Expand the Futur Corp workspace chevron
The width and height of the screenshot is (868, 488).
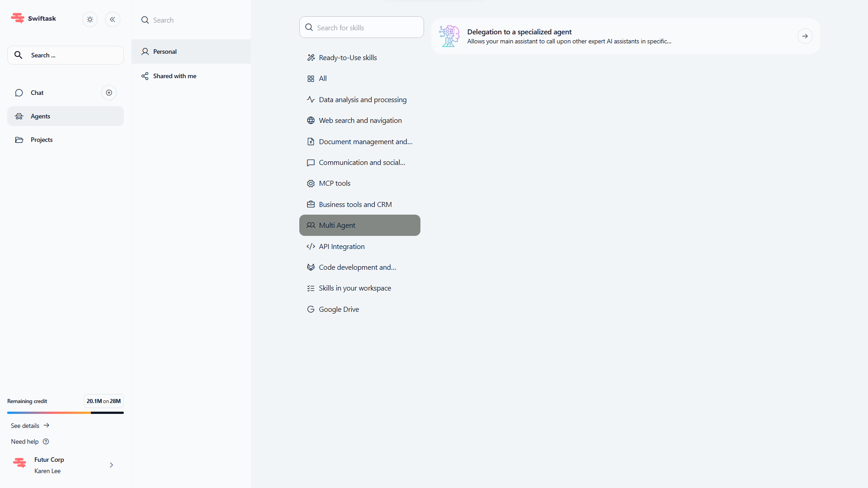[111, 465]
